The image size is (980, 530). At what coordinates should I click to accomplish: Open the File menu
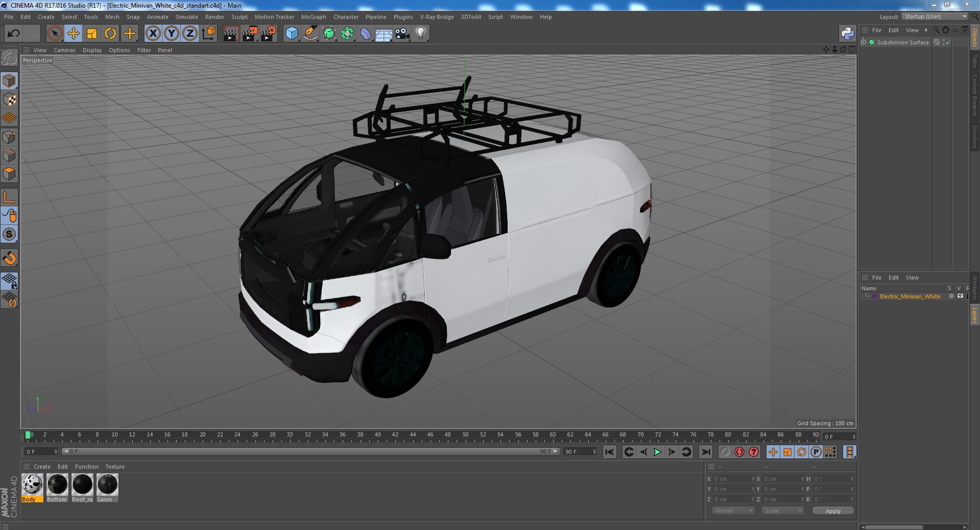click(x=9, y=17)
